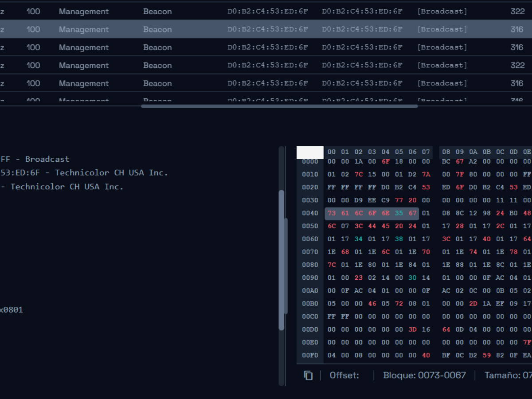
Task: Select the '53:ED:6F - Technicolor CH USA Inc.' line
Action: pyautogui.click(x=84, y=173)
